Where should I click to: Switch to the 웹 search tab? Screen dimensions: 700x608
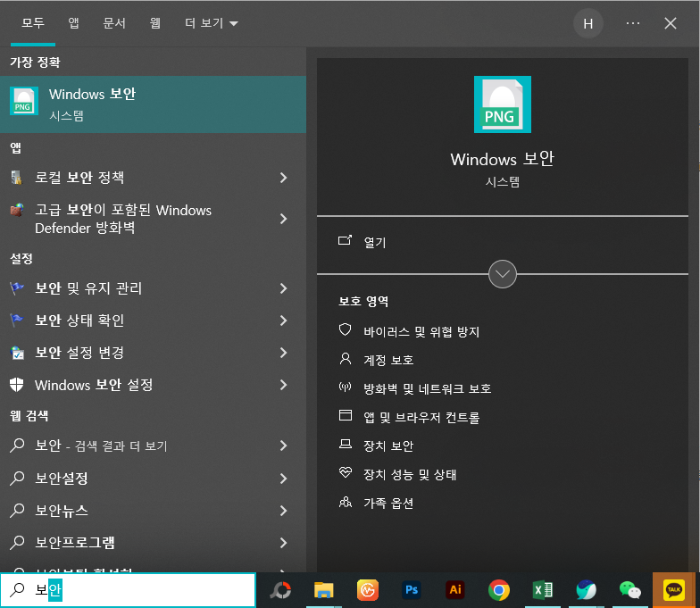coord(155,23)
